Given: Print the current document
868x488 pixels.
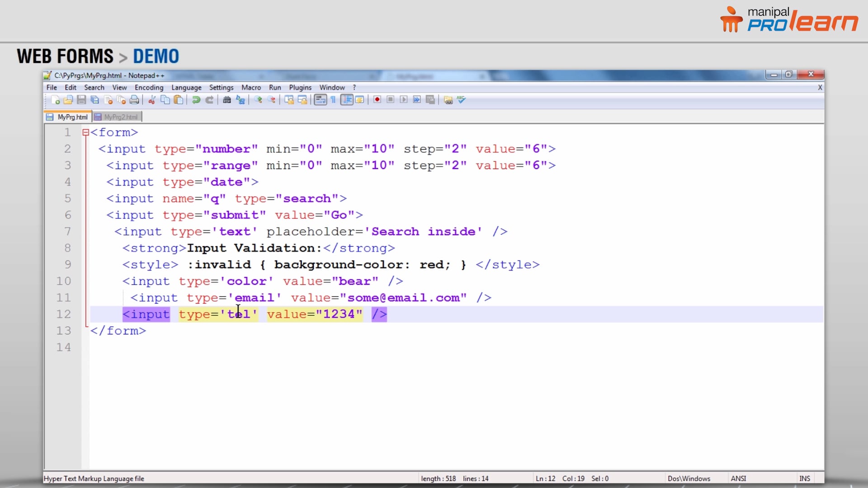Looking at the screenshot, I should (134, 100).
